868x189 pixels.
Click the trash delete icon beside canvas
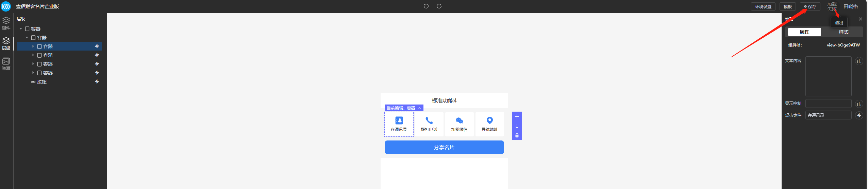[517, 135]
